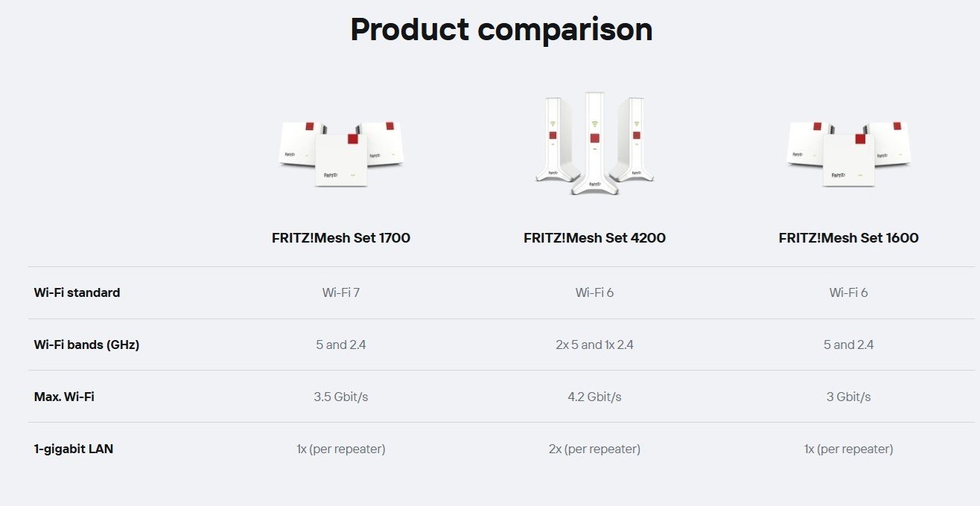Click the 2x 5 and 1x 2.4 value
Image resolution: width=980 pixels, height=506 pixels.
click(594, 345)
